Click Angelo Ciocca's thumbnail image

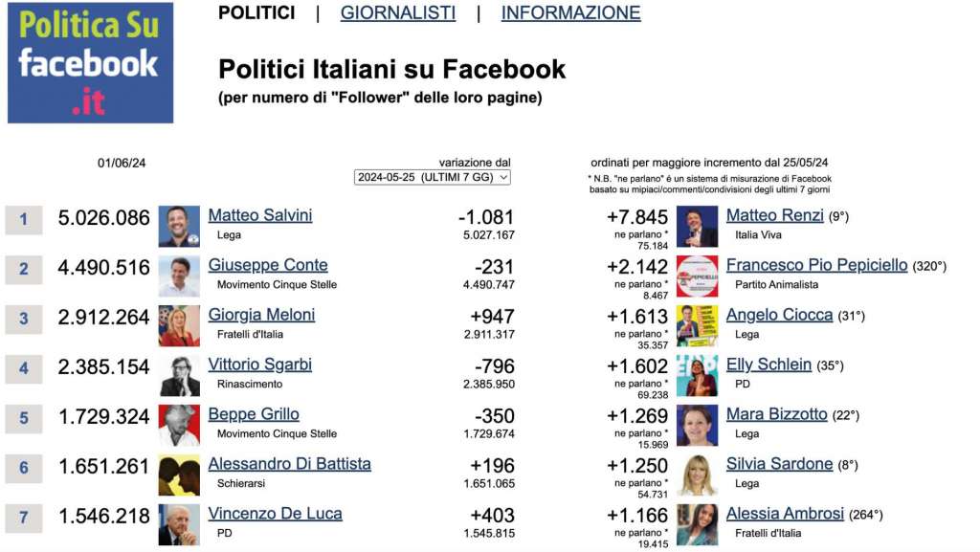(x=698, y=326)
